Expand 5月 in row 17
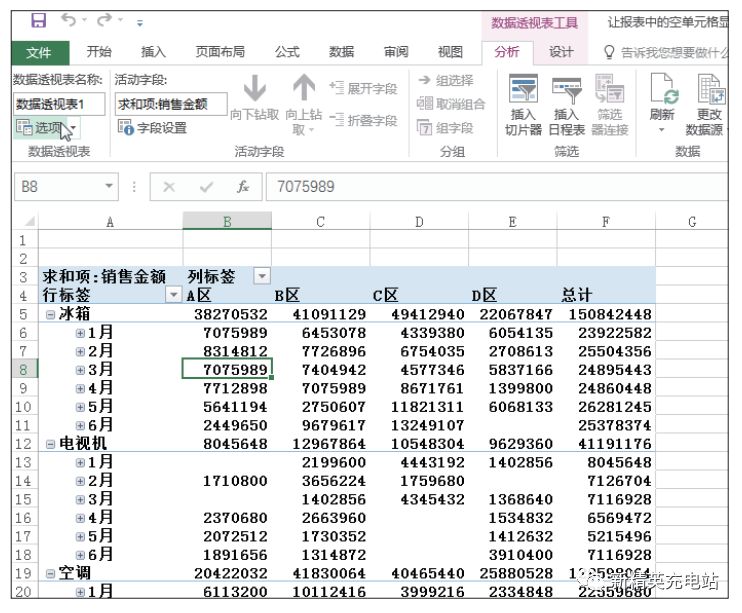This screenshot has height=613, width=742. [80, 537]
